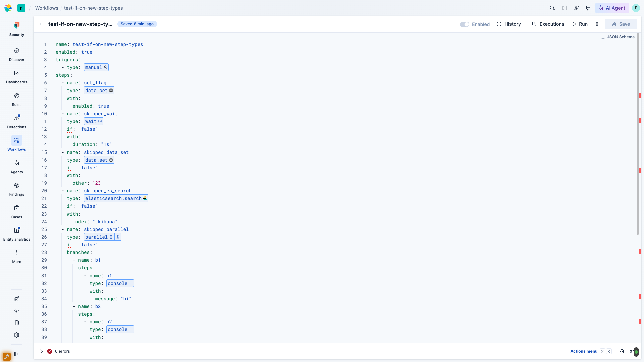Download the JSON Schema
This screenshot has height=362, width=644.
[618, 37]
